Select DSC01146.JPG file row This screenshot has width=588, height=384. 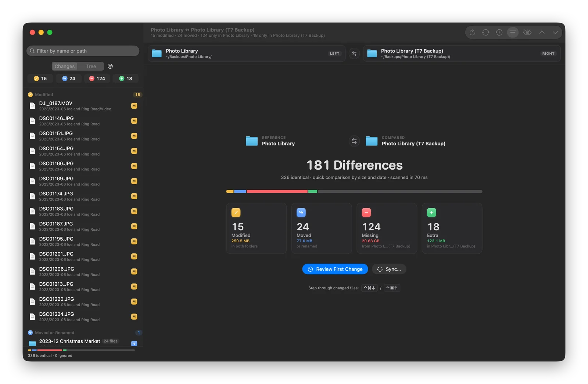point(83,121)
